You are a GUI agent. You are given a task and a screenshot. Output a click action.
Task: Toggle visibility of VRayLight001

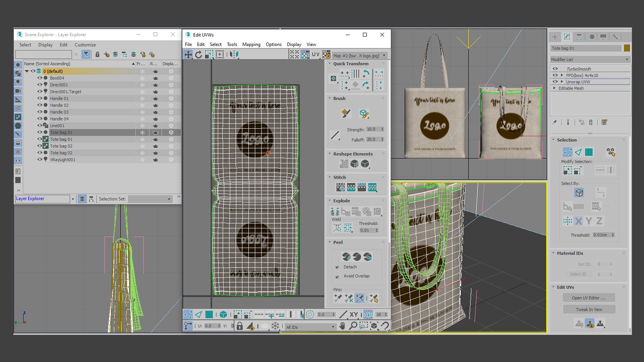[x=40, y=160]
